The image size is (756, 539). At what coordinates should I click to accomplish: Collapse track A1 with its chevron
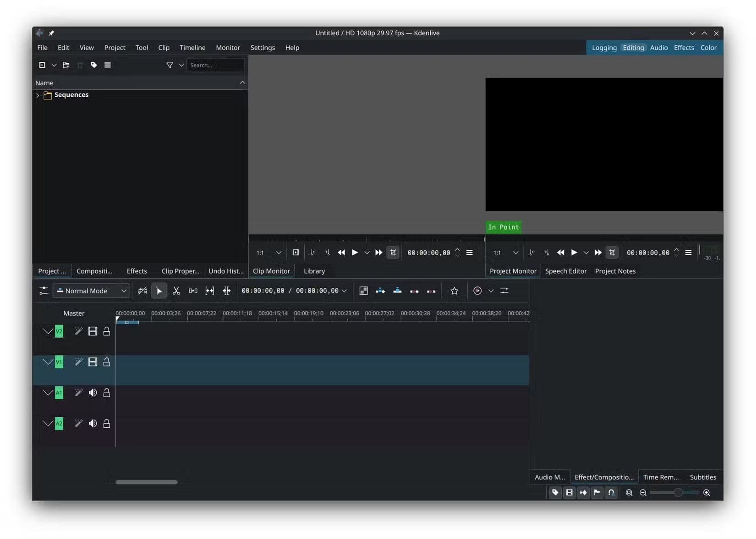pyautogui.click(x=48, y=392)
